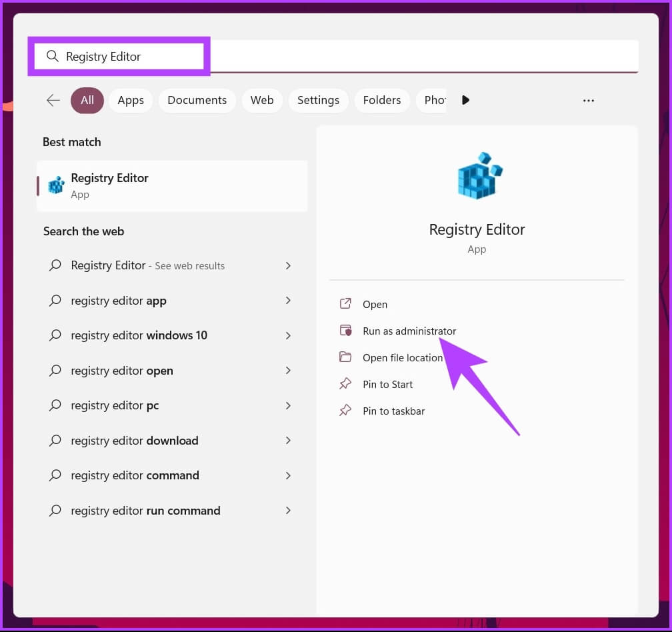The width and height of the screenshot is (672, 632).
Task: Click the Open file location folder icon
Action: (x=345, y=357)
